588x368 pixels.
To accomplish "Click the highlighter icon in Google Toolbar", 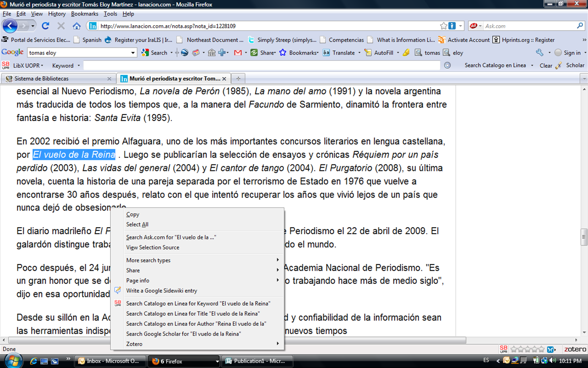I will [406, 53].
